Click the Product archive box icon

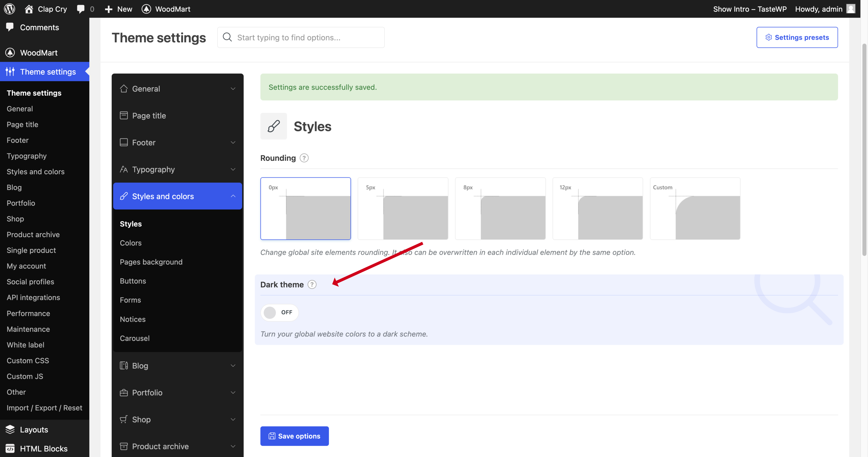point(124,446)
